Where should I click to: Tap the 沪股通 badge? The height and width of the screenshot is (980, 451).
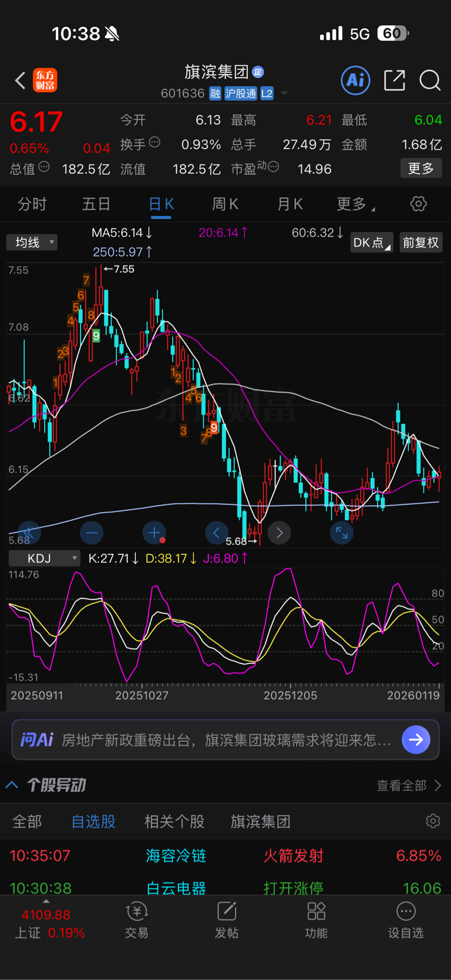pyautogui.click(x=241, y=93)
